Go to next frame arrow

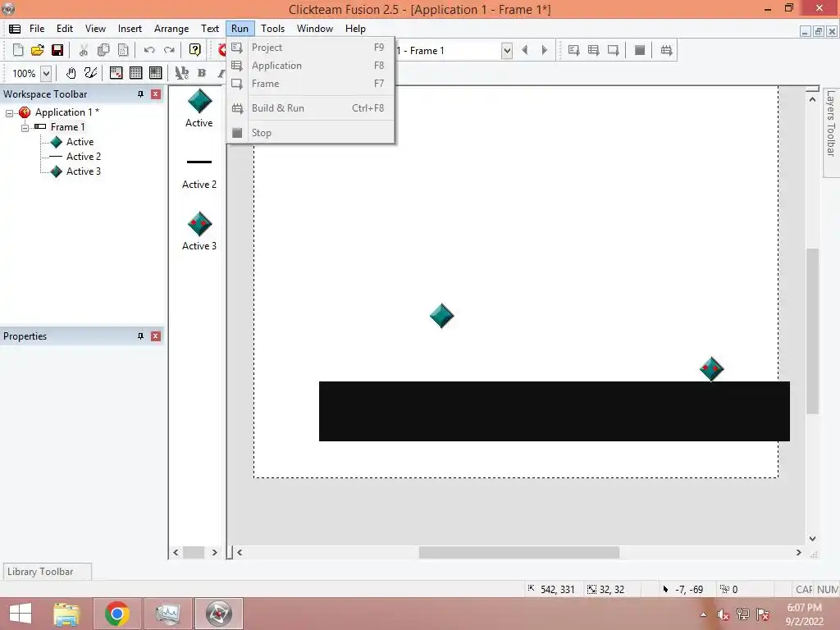[x=545, y=50]
